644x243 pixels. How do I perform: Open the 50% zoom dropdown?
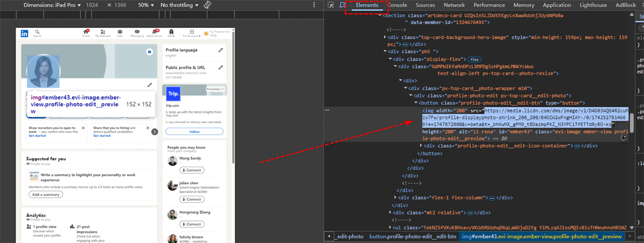coord(146,5)
